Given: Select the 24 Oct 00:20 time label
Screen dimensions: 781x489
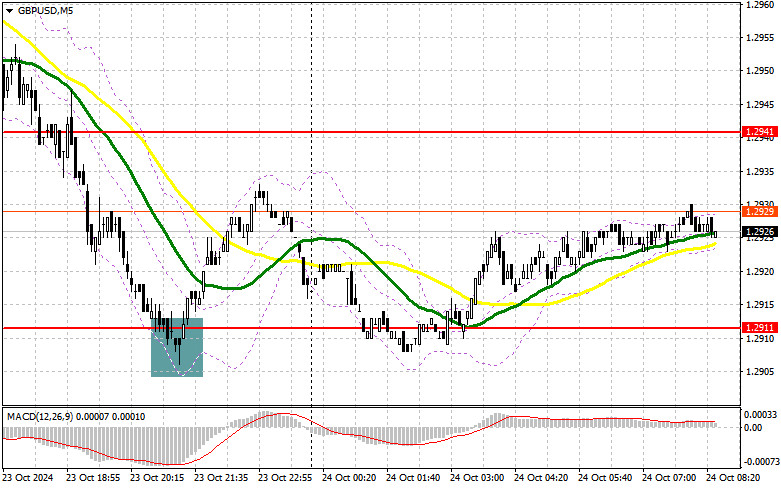Looking at the screenshot, I should point(349,478).
